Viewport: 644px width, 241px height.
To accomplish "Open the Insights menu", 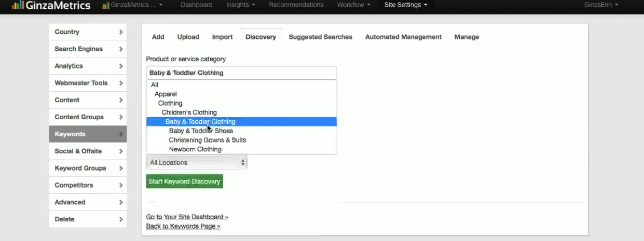I will point(241,5).
